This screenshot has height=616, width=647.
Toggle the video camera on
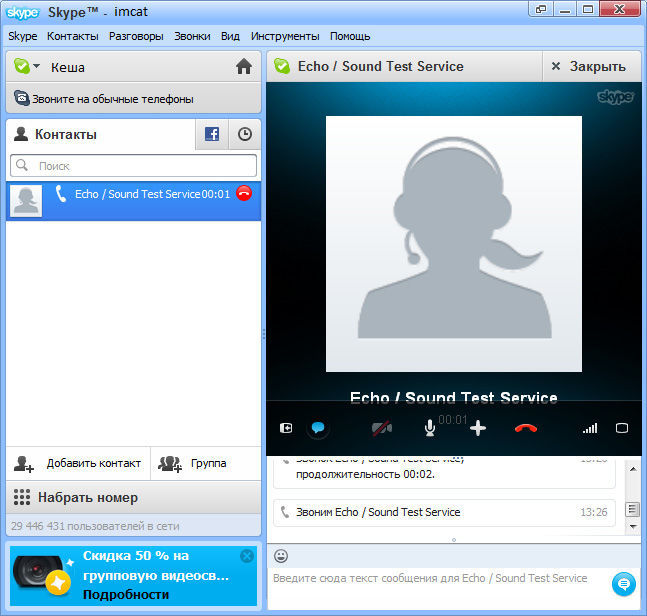[381, 428]
